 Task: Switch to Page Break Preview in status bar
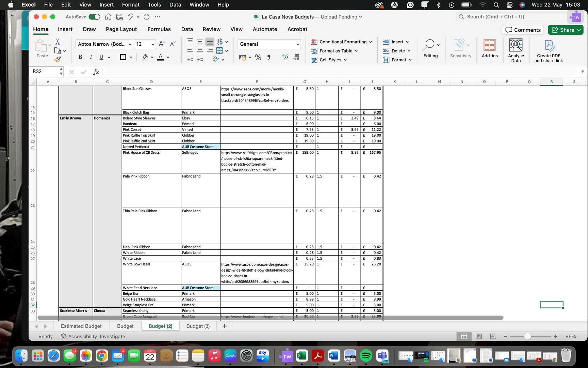[x=493, y=336]
